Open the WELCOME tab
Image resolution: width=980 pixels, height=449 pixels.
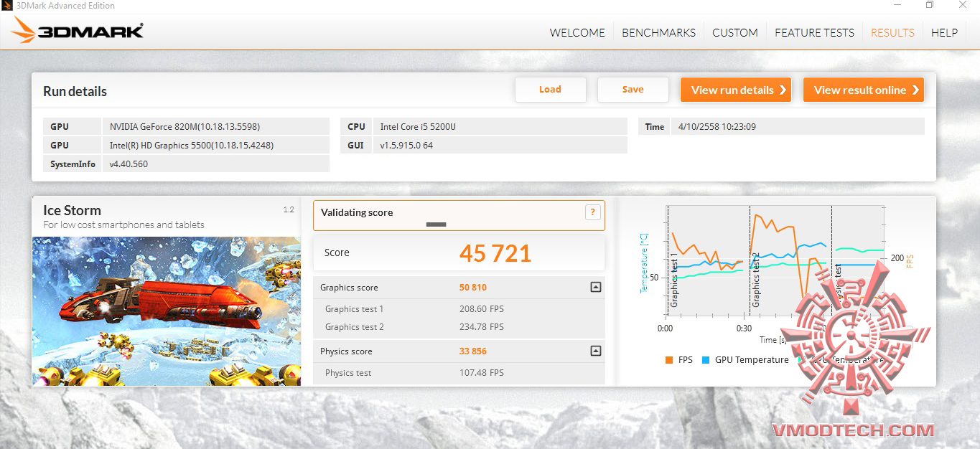point(577,32)
